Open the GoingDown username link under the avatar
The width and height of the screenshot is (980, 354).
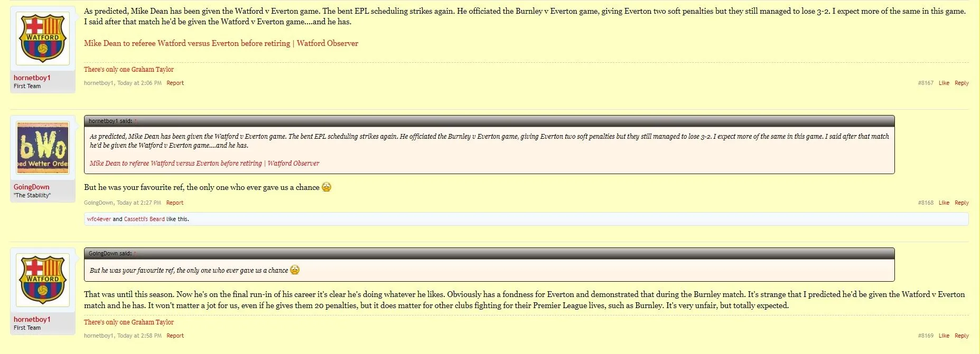(x=32, y=187)
